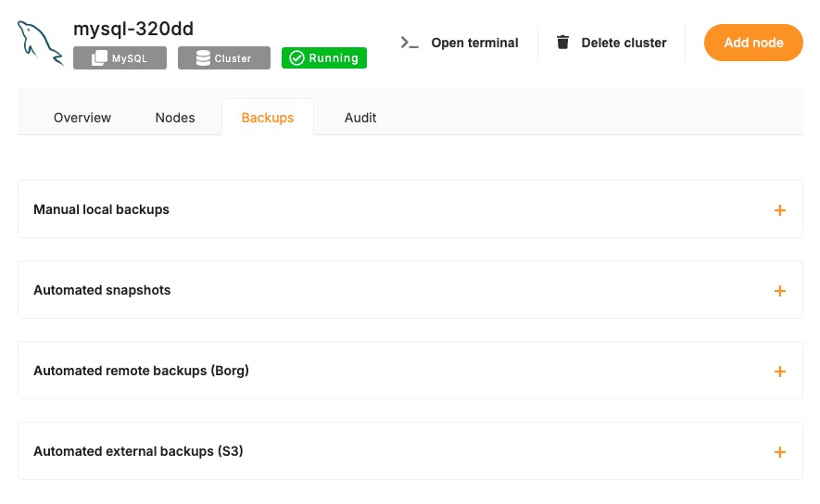Screen dimensions: 820x504
Task: Click the Automated snapshots section title
Action: click(102, 290)
